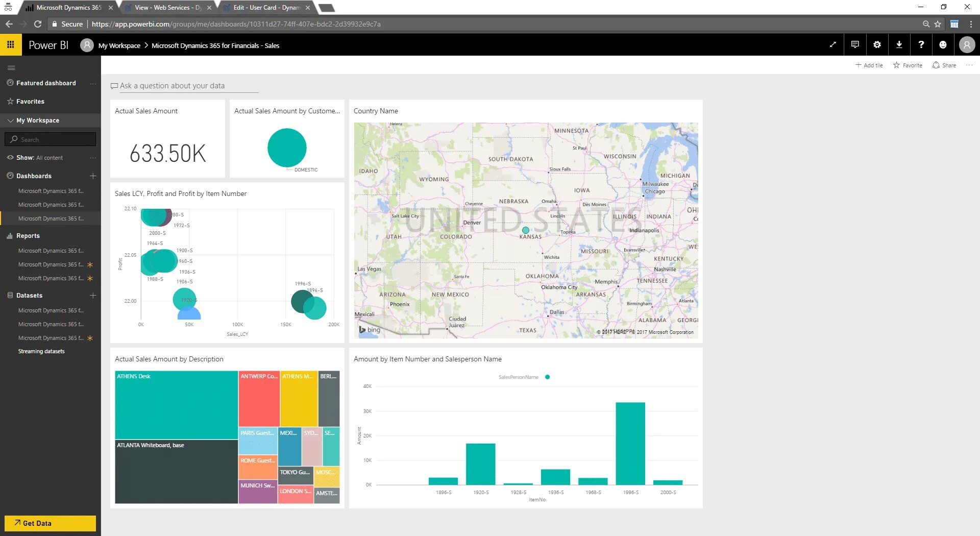Click the Get Data button
The width and height of the screenshot is (980, 536).
(x=50, y=523)
